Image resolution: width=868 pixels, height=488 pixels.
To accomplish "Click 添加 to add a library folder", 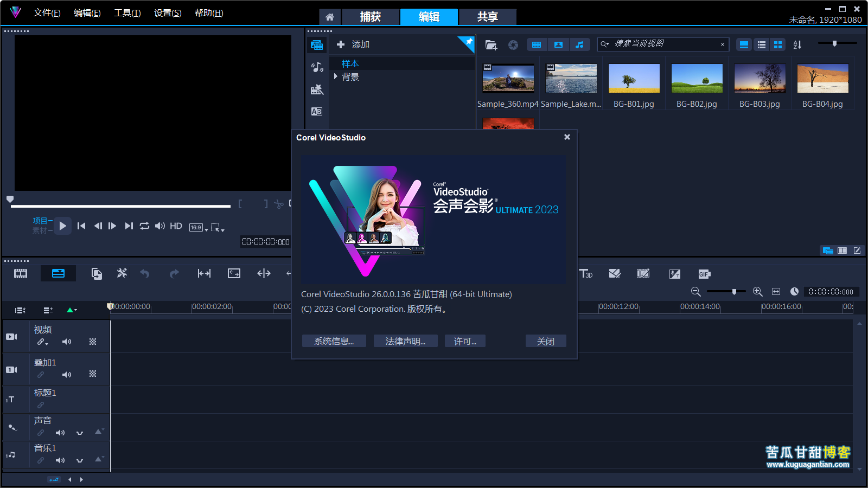I will click(x=353, y=44).
